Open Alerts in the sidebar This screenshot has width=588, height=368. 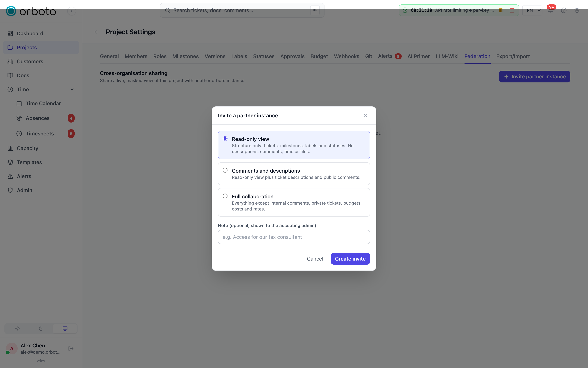(41, 176)
